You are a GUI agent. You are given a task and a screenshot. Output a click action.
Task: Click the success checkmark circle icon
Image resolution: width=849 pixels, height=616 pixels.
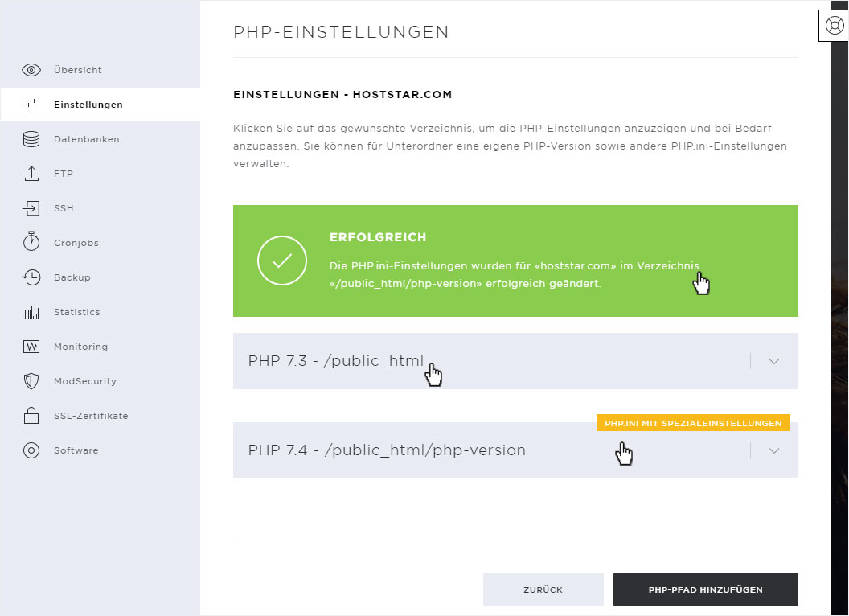[x=282, y=261]
